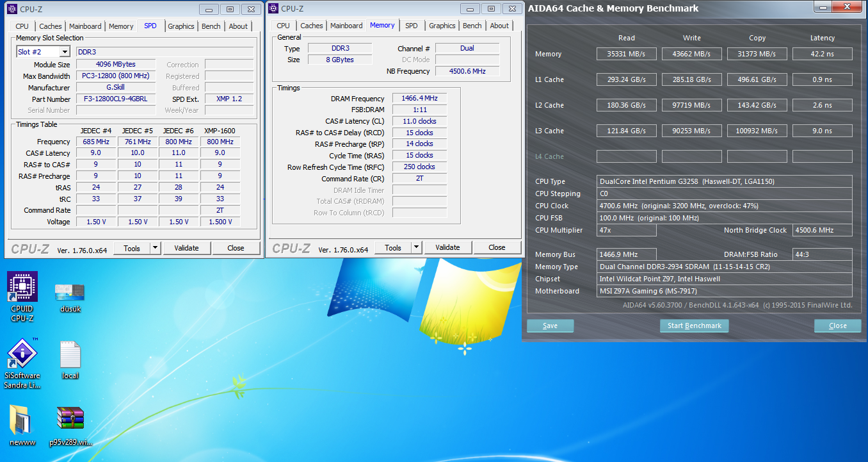This screenshot has width=868, height=462.
Task: Switch to CPU tab in SPD window
Action: point(22,26)
